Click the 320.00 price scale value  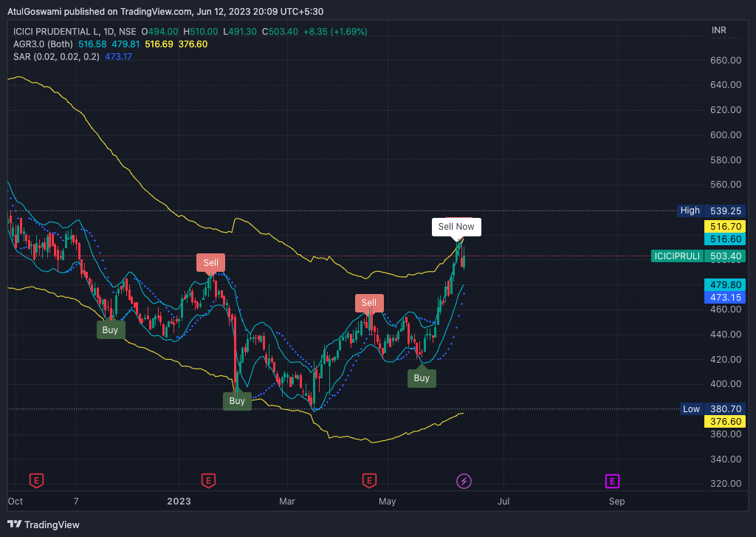click(x=726, y=483)
